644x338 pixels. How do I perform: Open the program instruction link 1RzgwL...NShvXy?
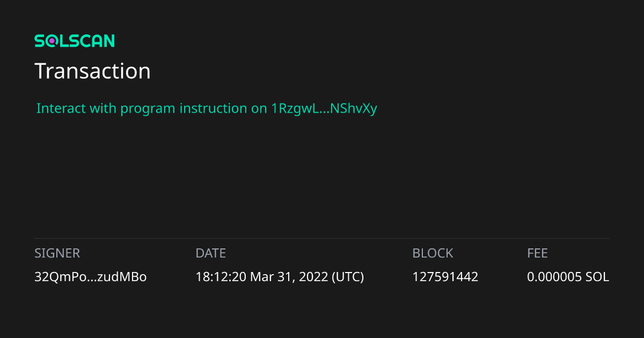click(x=321, y=108)
